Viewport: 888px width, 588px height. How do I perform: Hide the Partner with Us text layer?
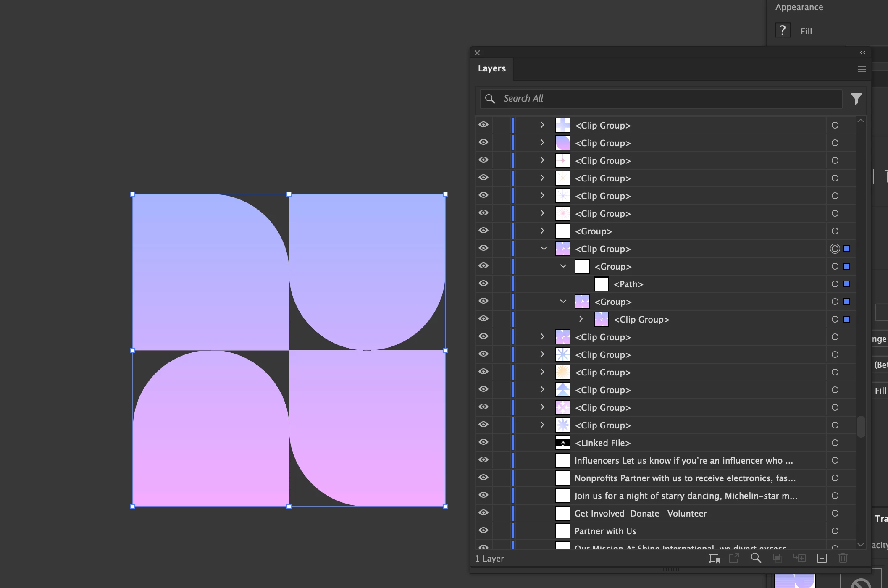pyautogui.click(x=483, y=530)
